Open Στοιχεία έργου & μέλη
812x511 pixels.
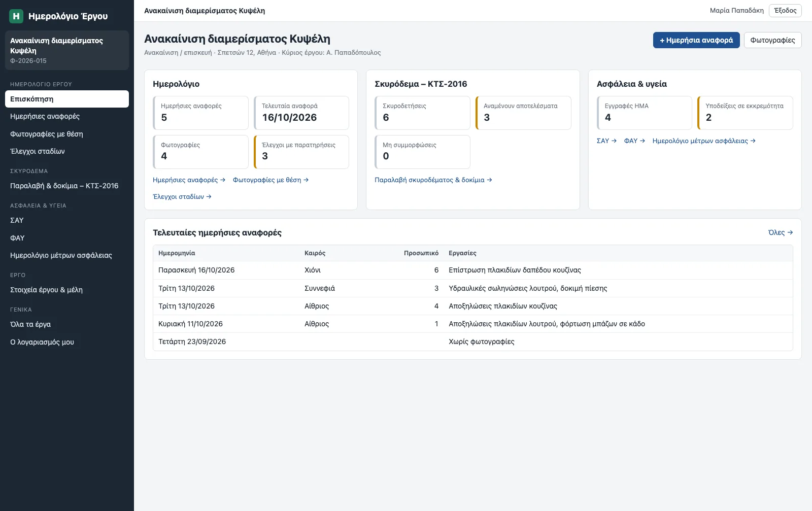click(67, 290)
